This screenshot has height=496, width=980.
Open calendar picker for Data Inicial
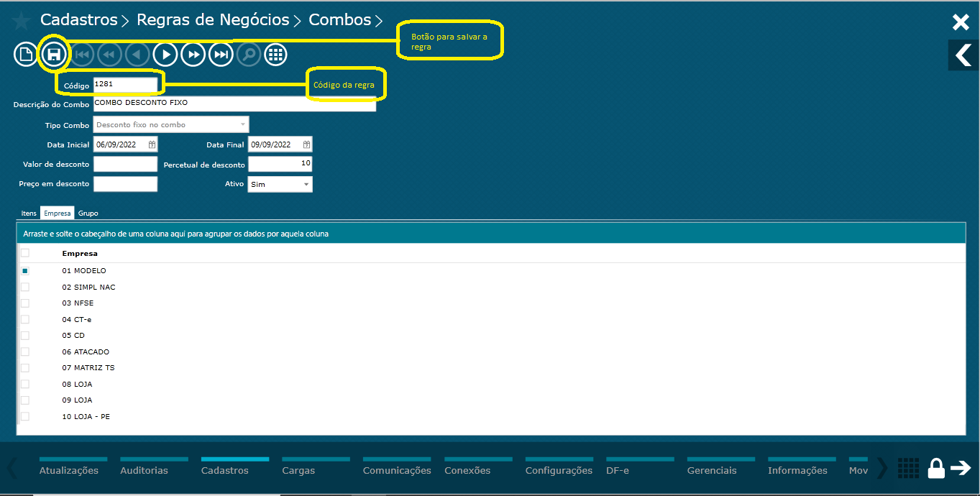[x=152, y=144]
